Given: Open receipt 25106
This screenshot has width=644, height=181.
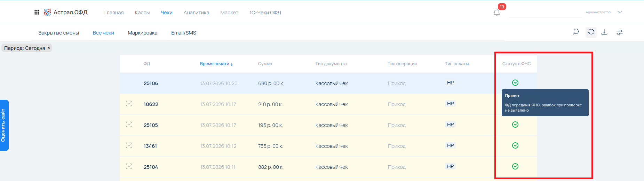Looking at the screenshot, I should pos(151,83).
